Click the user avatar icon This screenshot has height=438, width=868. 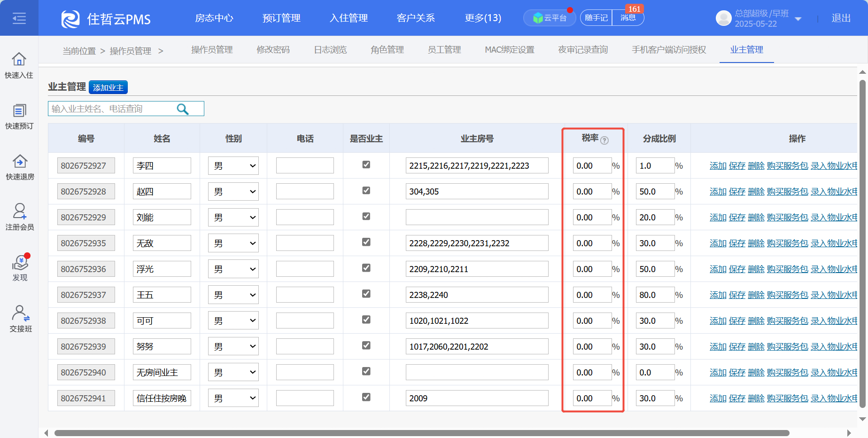[723, 18]
